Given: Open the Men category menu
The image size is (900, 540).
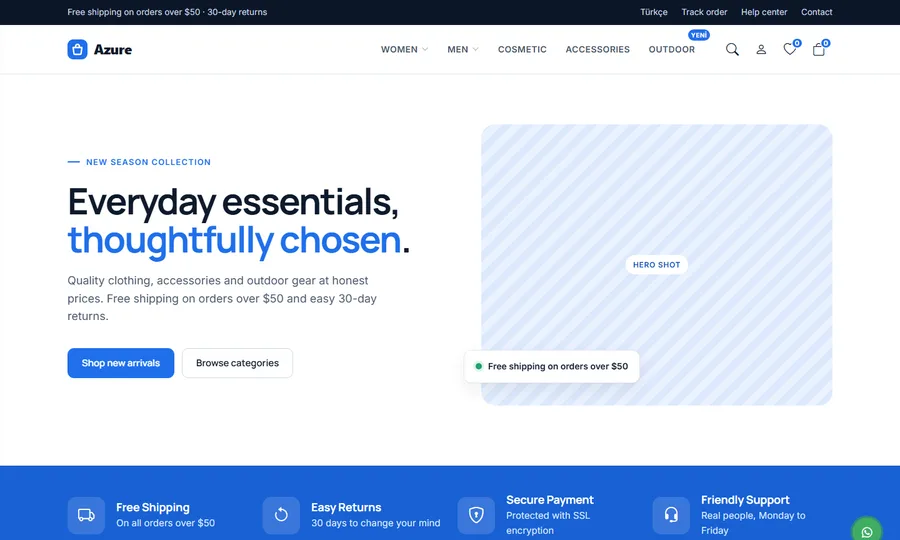Looking at the screenshot, I should pos(458,49).
